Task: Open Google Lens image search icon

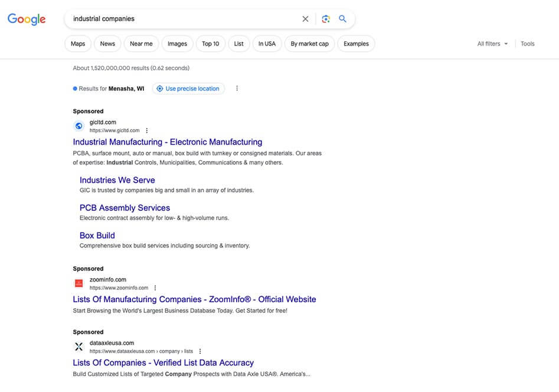Action: 325,19
